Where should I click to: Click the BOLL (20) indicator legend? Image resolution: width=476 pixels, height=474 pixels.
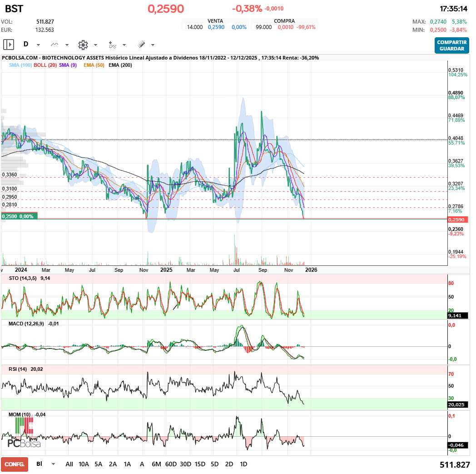[x=45, y=65]
